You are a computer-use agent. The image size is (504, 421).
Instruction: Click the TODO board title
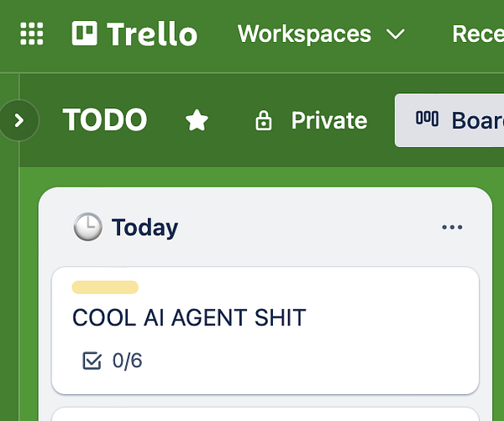tap(105, 120)
